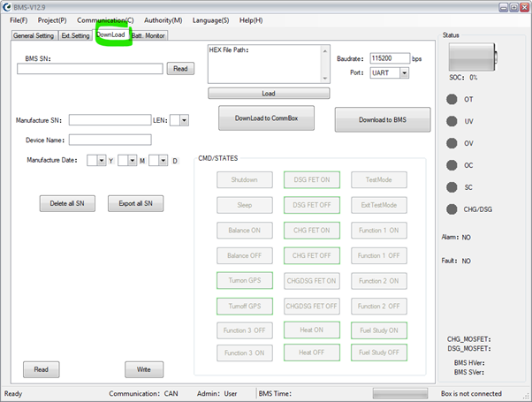This screenshot has height=402, width=532.
Task: Click the UV status indicator light
Action: 452,121
